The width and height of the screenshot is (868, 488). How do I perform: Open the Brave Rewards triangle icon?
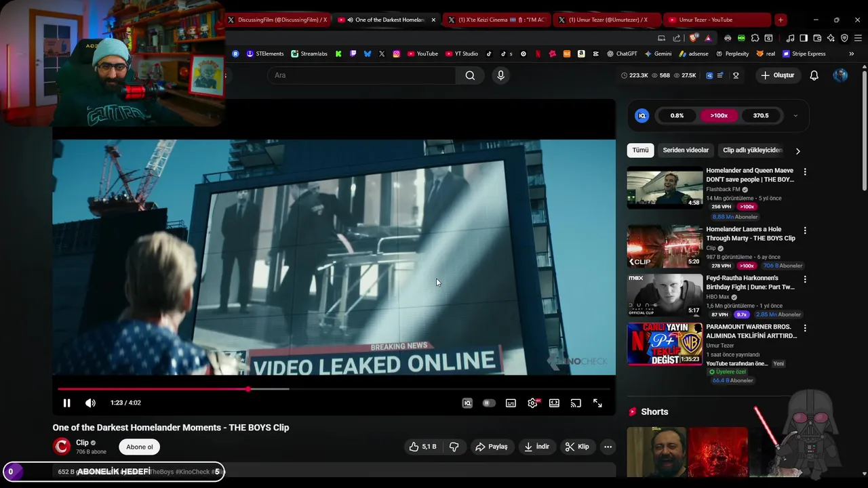click(708, 38)
